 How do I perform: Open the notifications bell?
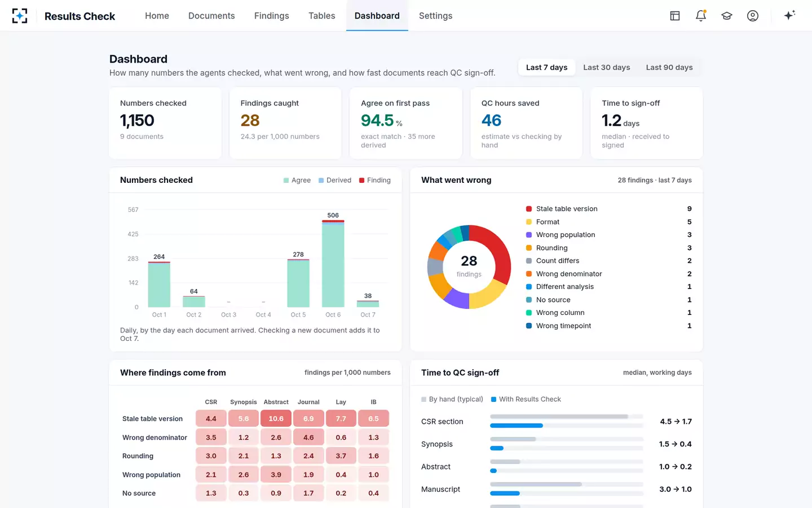click(x=701, y=16)
